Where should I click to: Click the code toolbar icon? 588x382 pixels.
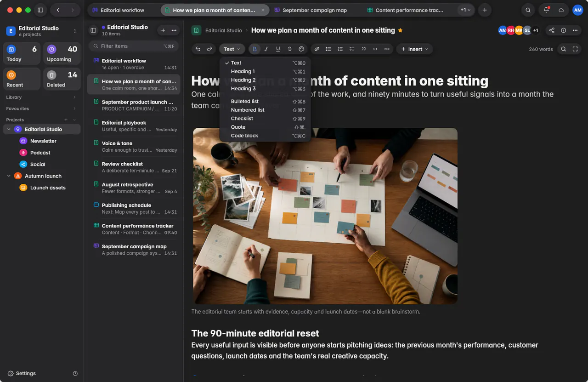(375, 49)
